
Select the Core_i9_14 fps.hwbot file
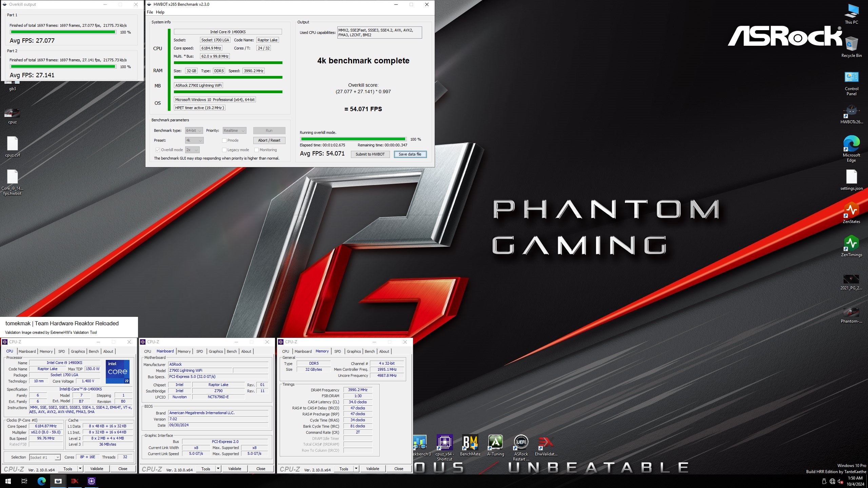(12, 182)
